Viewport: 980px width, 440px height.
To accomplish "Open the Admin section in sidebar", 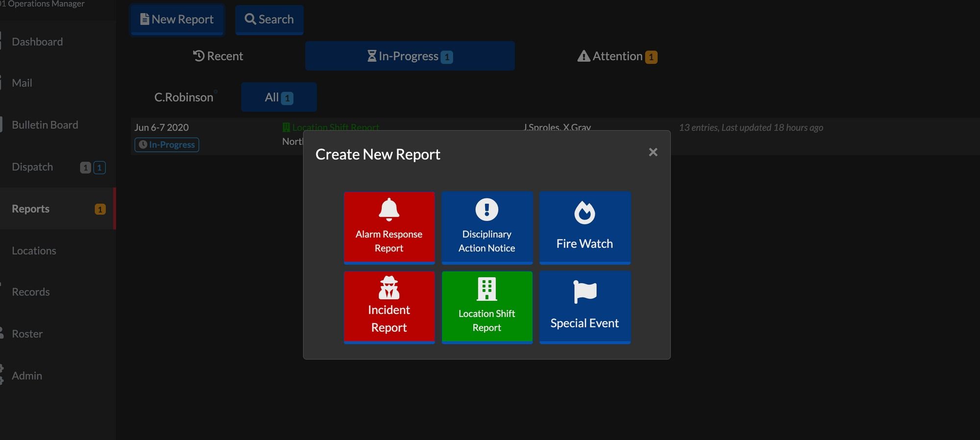I will [x=27, y=376].
